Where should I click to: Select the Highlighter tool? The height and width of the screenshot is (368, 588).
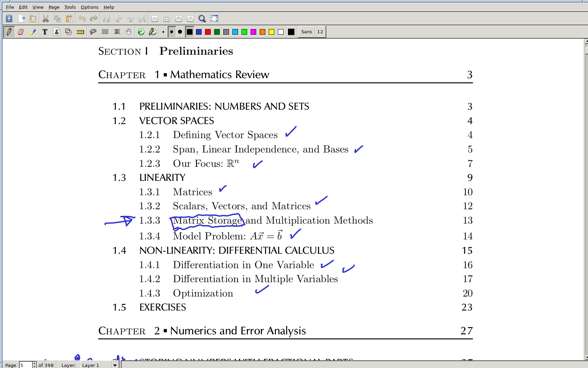33,32
